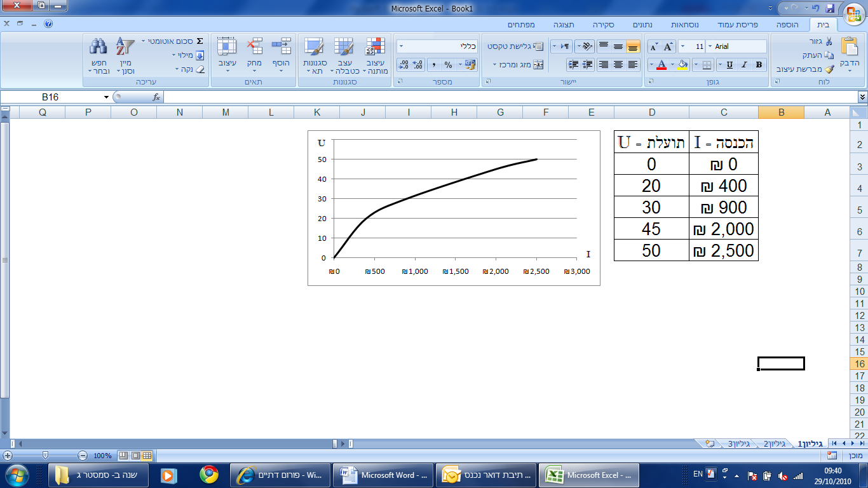
Task: Click the Sort & Filter funnel icon
Action: tap(125, 48)
